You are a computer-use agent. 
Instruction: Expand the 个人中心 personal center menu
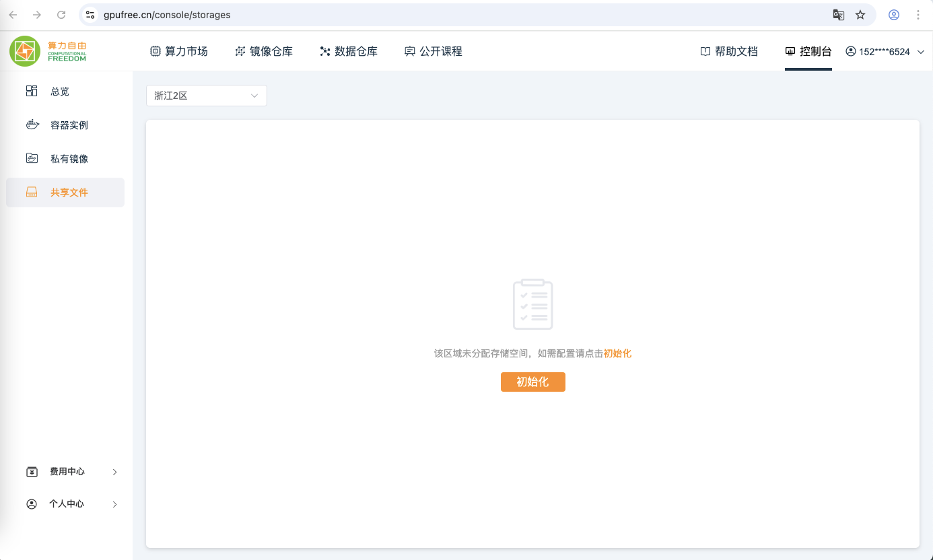click(x=71, y=504)
